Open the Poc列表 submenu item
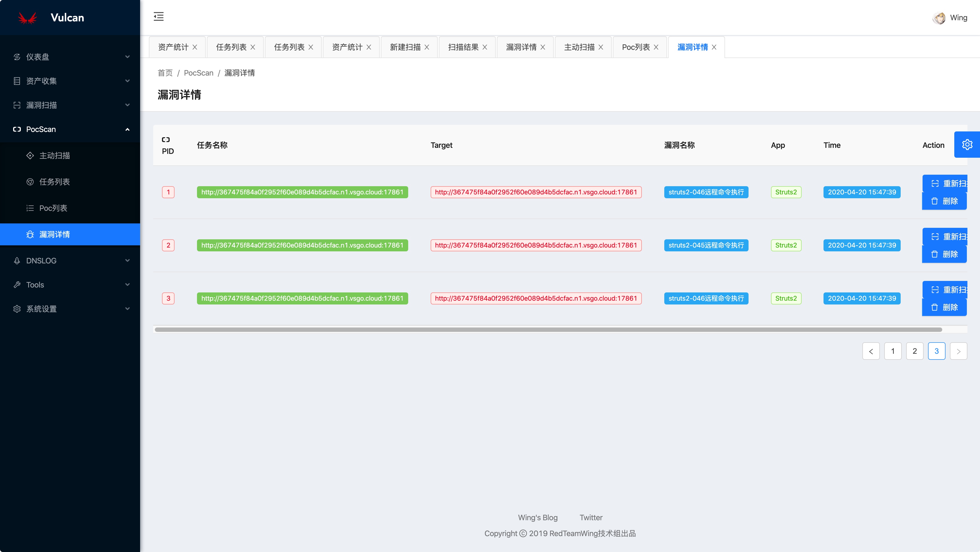The height and width of the screenshot is (552, 980). tap(53, 208)
